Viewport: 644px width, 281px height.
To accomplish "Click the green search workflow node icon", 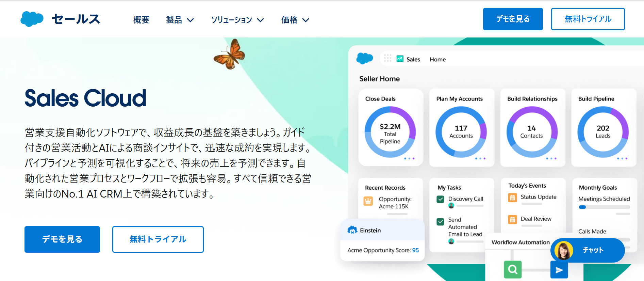I will (513, 269).
